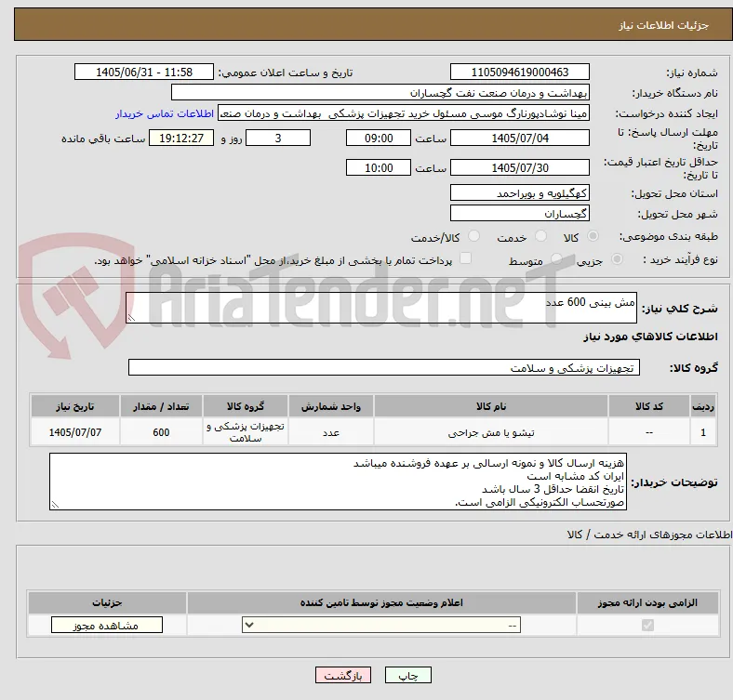733x700 pixels.
Task: Click the item name تیشو یا مش جراحی
Action: [491, 432]
